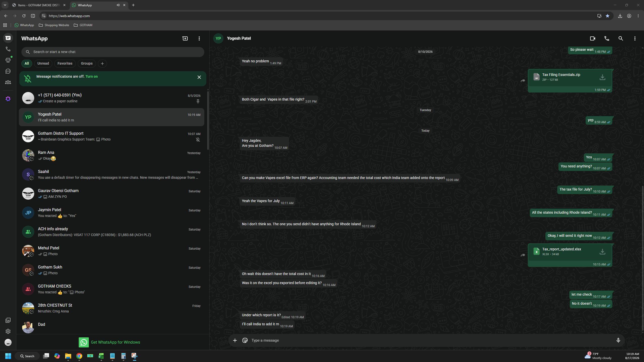The image size is (644, 362).
Task: Click the microphone voice message icon
Action: (x=618, y=340)
